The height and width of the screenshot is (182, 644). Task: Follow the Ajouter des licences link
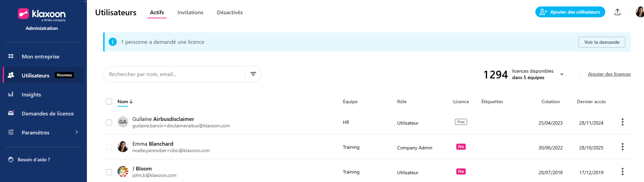coord(609,74)
